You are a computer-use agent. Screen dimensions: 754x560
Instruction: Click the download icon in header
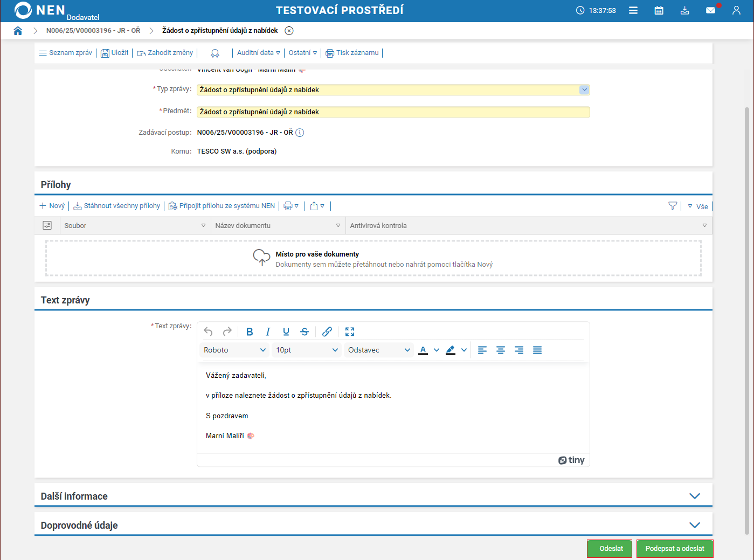click(x=684, y=10)
